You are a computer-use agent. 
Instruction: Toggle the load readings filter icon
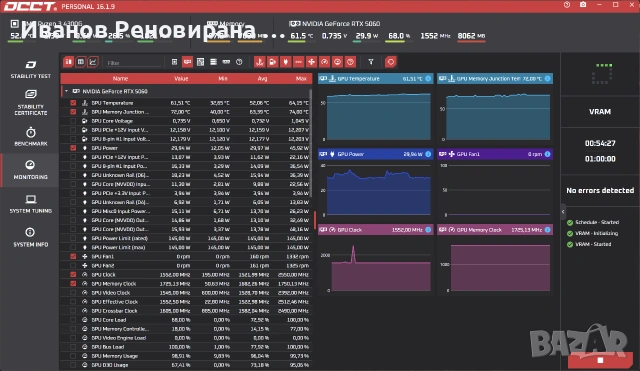pos(338,62)
